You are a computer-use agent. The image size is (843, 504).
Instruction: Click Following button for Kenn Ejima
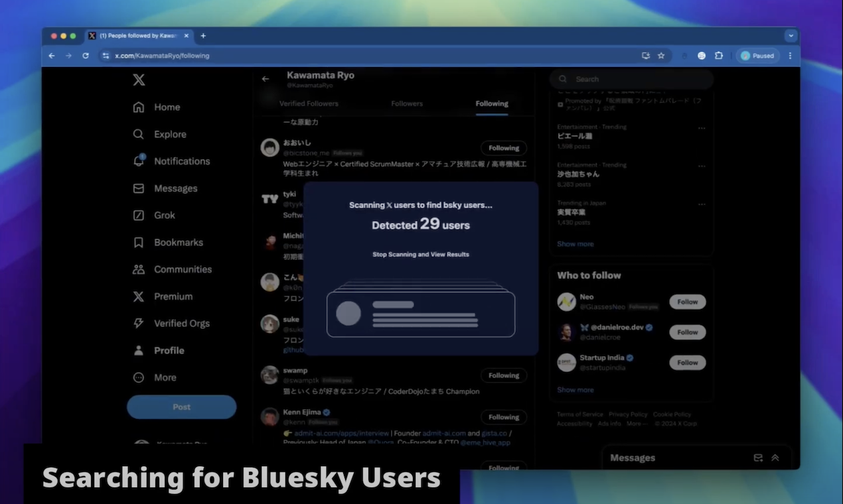pyautogui.click(x=504, y=417)
